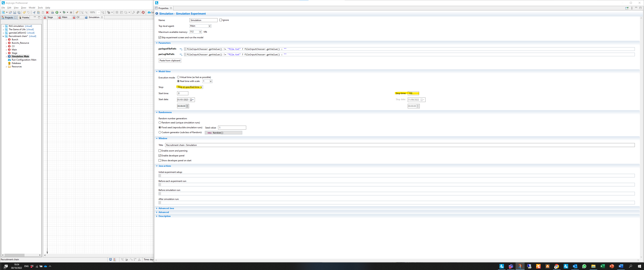
Task: Select Run Configuration: Main tree item
Action: 24,60
